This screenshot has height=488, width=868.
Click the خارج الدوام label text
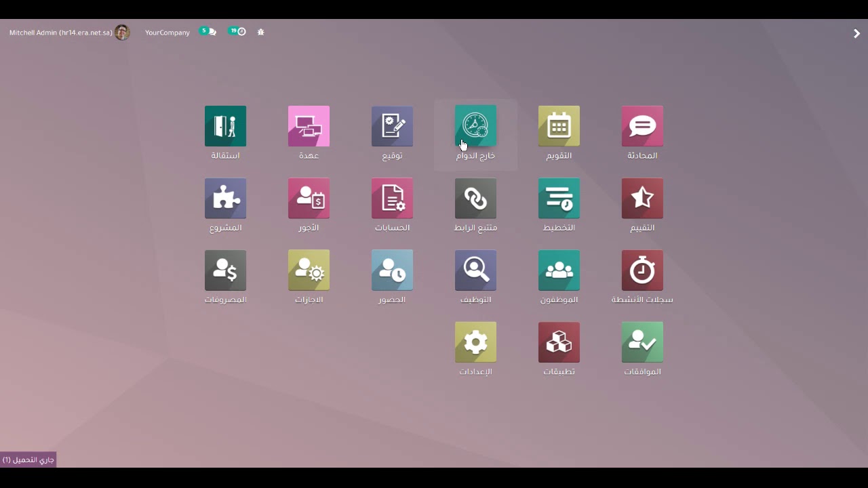click(x=475, y=156)
